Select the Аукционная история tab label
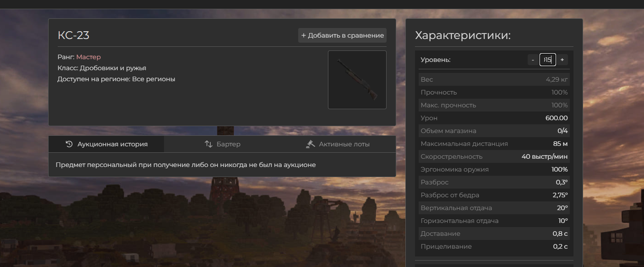The height and width of the screenshot is (267, 644). pyautogui.click(x=112, y=144)
